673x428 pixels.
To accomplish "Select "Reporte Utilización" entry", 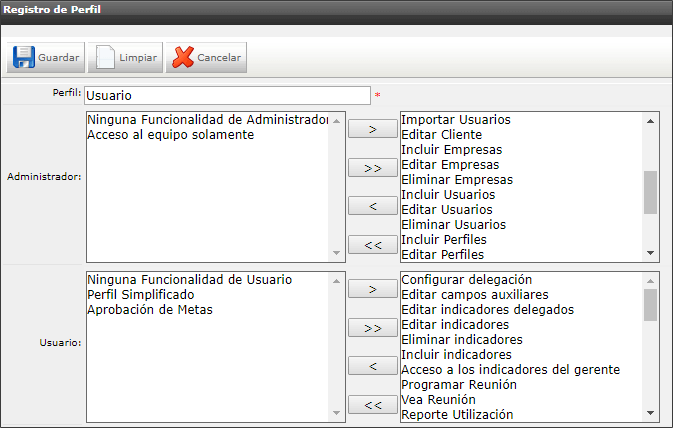I will click(x=457, y=415).
